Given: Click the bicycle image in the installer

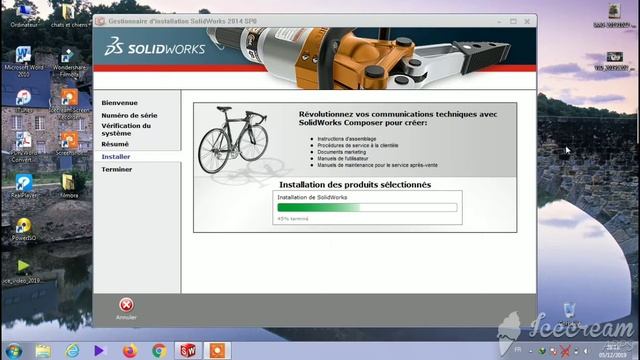Looking at the screenshot, I should 233,140.
